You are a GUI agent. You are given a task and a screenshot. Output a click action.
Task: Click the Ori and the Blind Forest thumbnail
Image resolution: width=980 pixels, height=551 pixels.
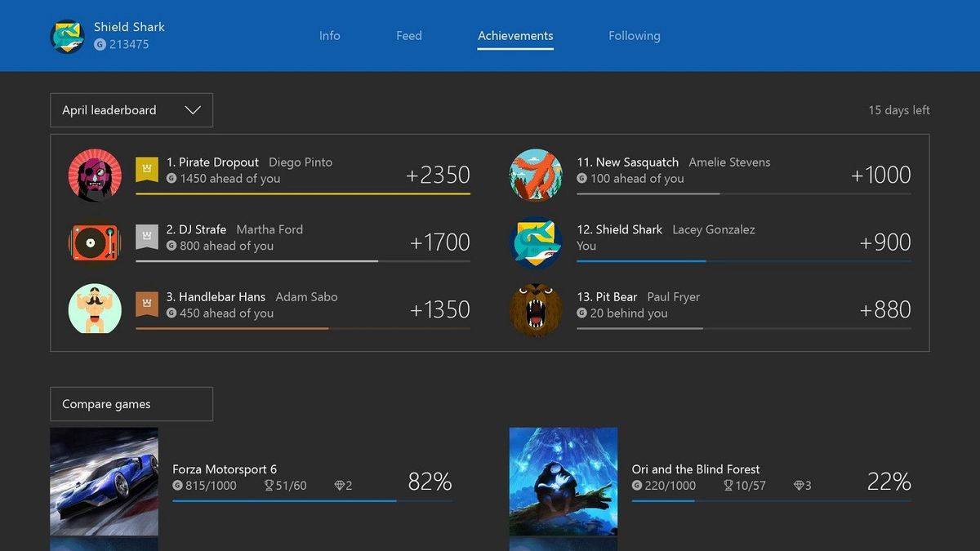coord(563,482)
